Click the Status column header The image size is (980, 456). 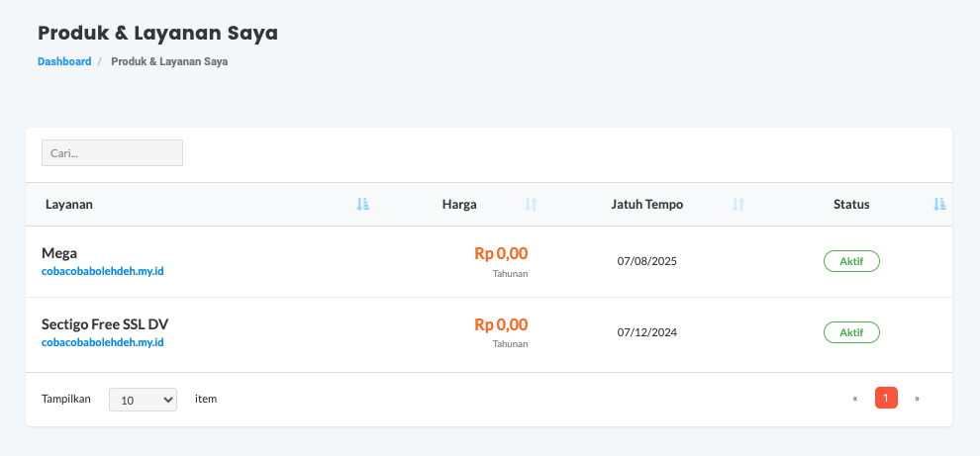click(851, 205)
